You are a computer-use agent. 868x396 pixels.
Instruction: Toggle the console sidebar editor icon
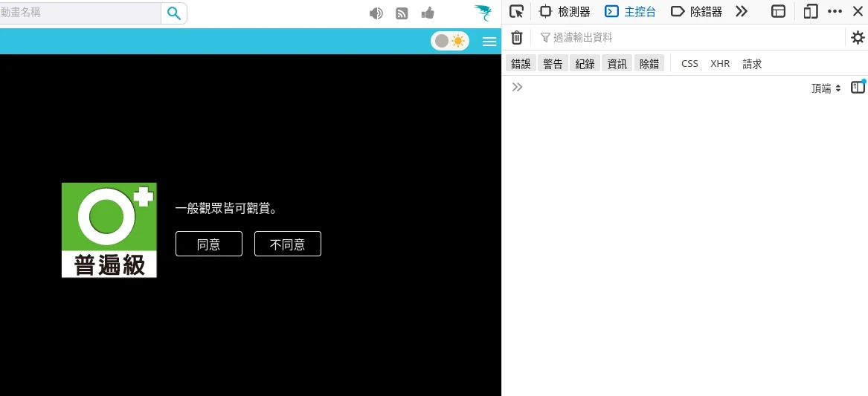[858, 87]
